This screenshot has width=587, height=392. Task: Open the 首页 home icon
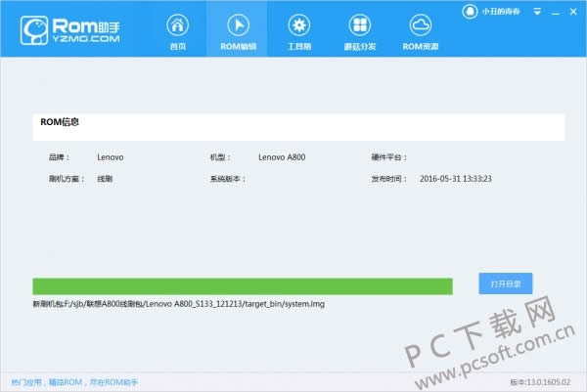pyautogui.click(x=177, y=25)
